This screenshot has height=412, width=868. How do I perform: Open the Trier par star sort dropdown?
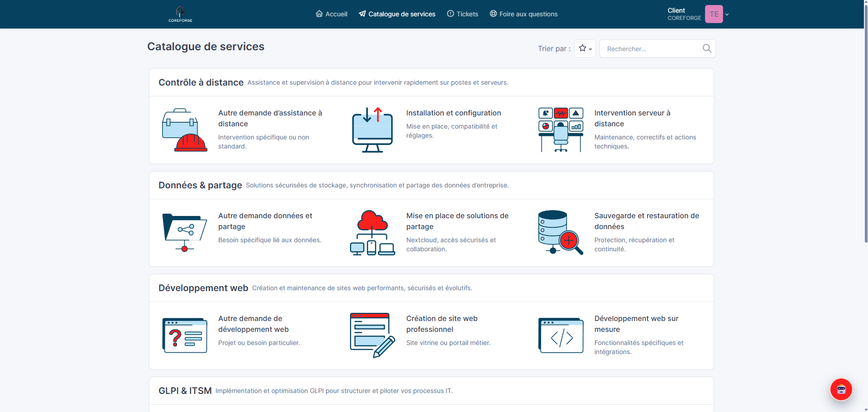pyautogui.click(x=585, y=48)
